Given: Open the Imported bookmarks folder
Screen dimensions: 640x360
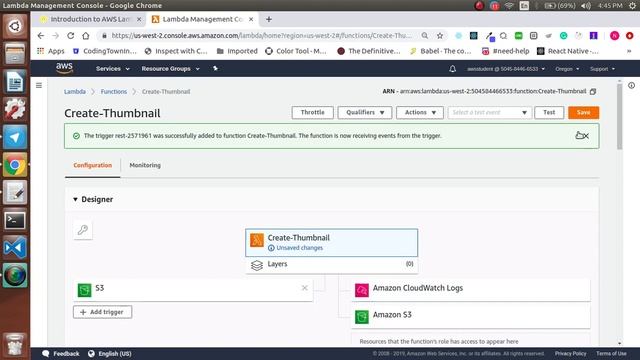Looking at the screenshot, I should click(x=237, y=51).
